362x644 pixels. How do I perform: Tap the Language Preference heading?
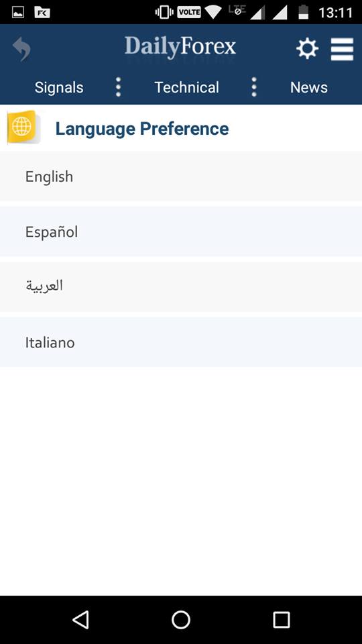(142, 129)
